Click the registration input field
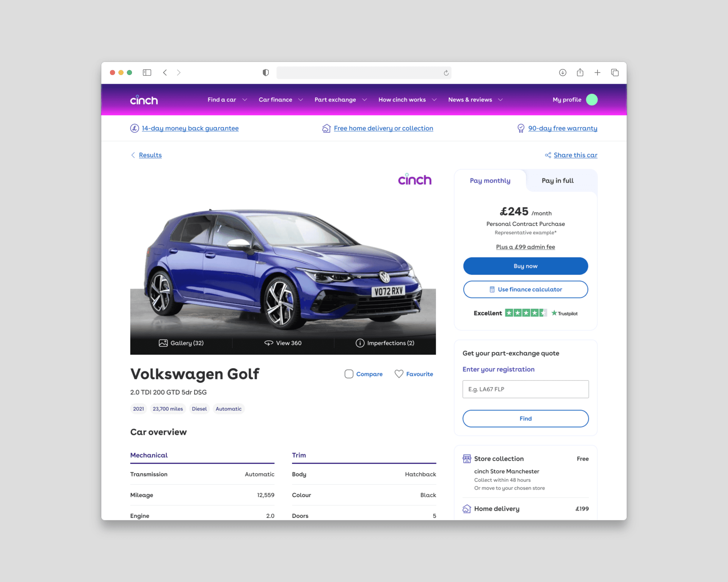This screenshot has width=728, height=582. click(526, 389)
